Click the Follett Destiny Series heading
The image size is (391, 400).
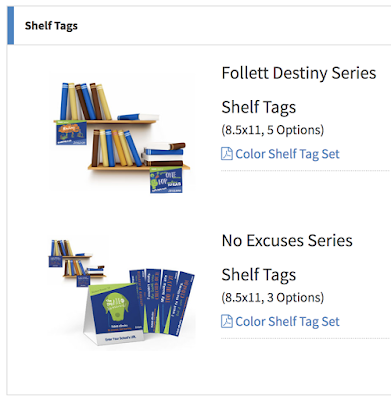pyautogui.click(x=299, y=73)
